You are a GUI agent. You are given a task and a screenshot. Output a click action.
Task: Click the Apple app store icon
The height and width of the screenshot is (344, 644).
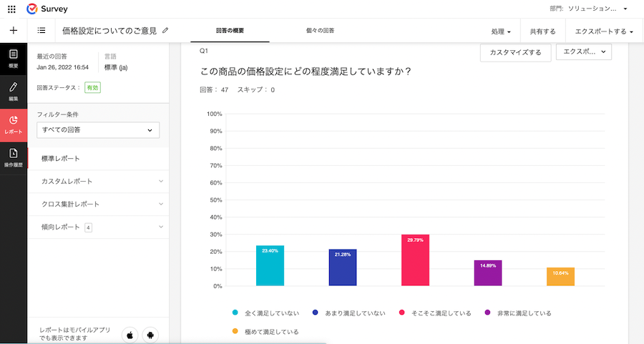131,334
